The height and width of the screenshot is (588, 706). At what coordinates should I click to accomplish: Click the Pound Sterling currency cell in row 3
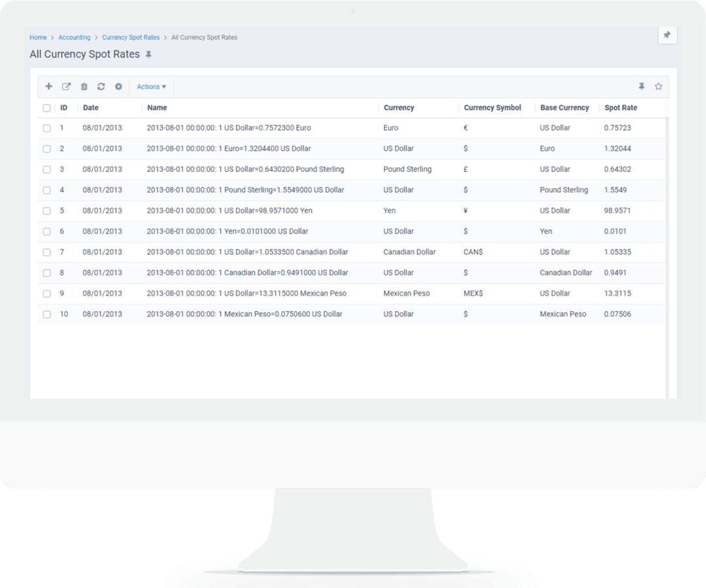[407, 169]
